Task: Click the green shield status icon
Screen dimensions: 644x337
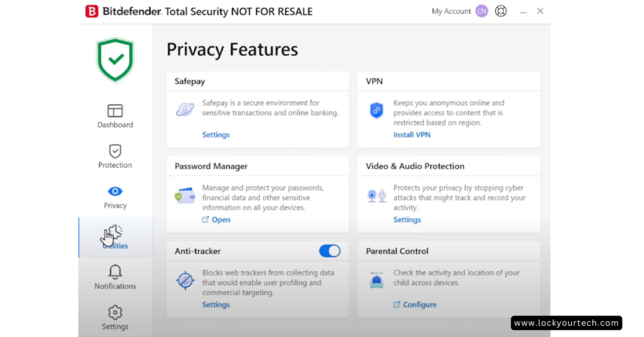Action: (x=115, y=60)
